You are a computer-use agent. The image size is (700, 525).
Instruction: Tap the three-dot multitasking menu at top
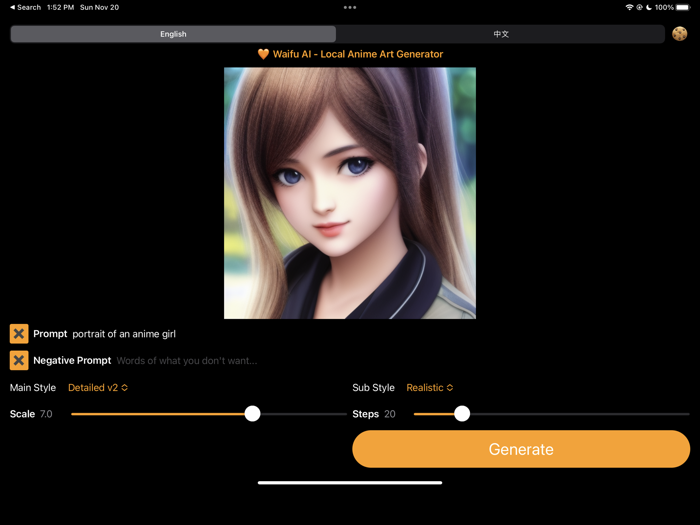click(350, 8)
